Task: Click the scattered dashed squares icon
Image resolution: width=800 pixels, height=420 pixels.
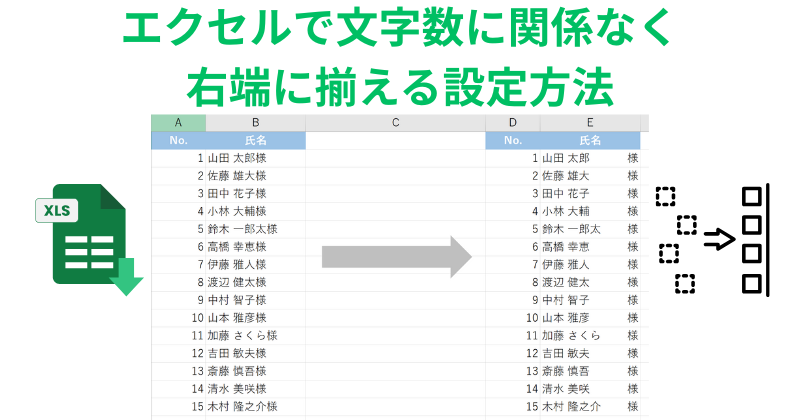Action: [x=675, y=240]
